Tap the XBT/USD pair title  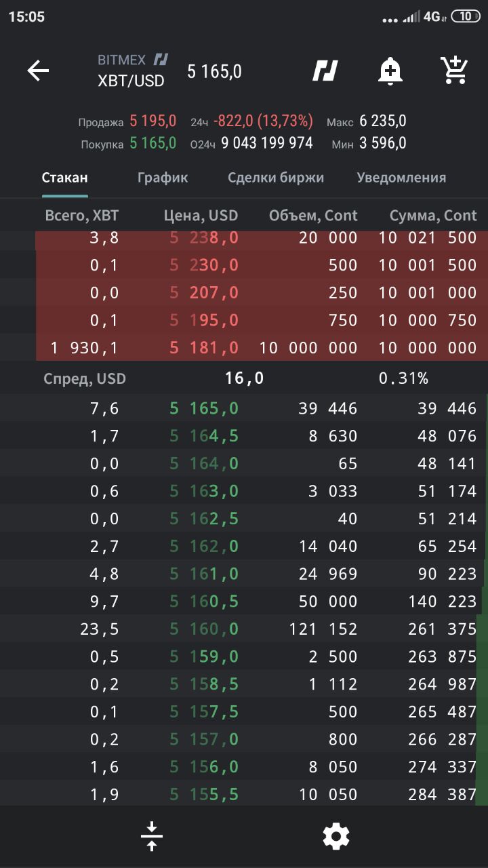(131, 81)
